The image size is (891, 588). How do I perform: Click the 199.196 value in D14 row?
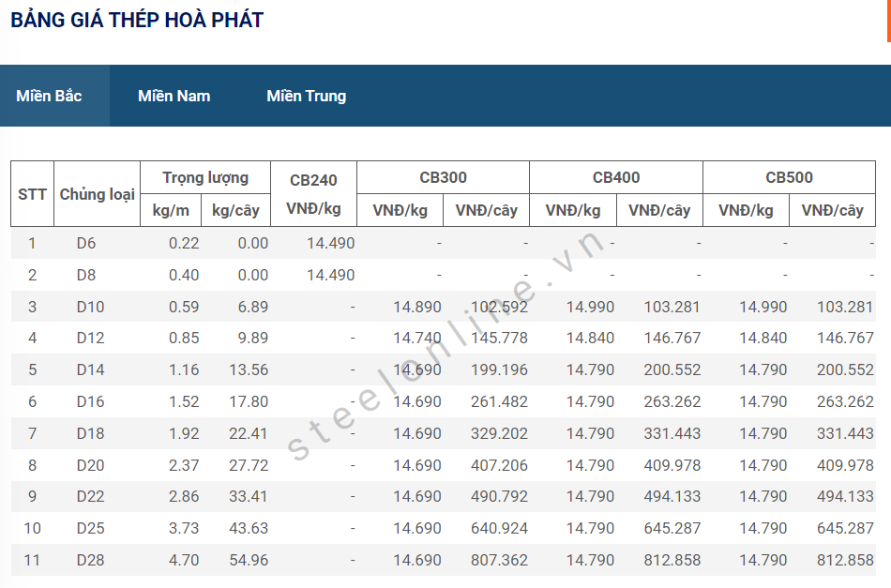point(500,369)
